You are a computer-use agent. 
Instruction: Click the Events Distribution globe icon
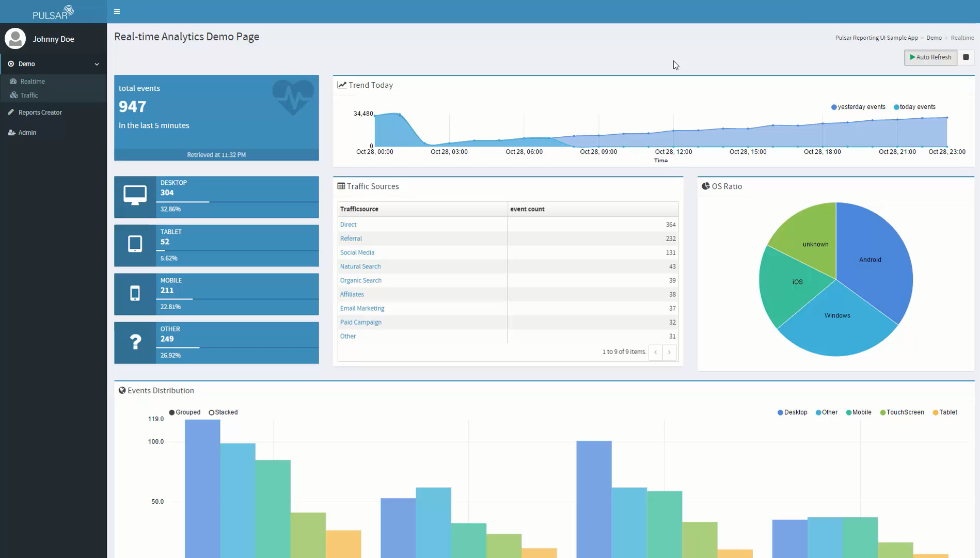pos(122,390)
